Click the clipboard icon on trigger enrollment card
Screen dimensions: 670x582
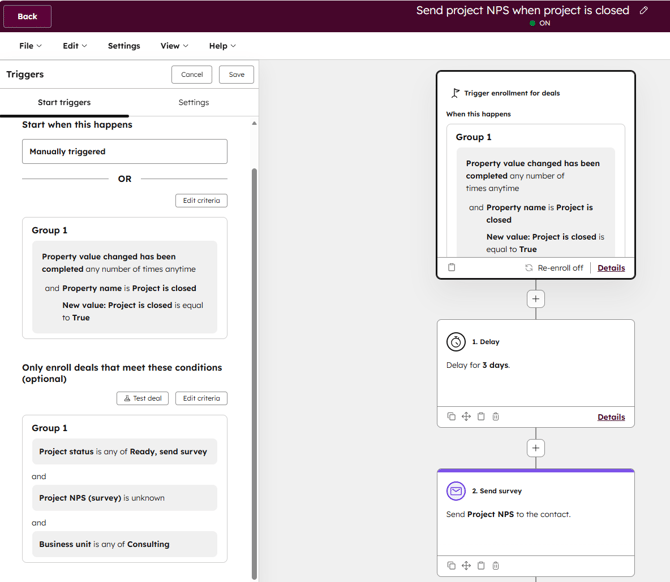coord(451,268)
